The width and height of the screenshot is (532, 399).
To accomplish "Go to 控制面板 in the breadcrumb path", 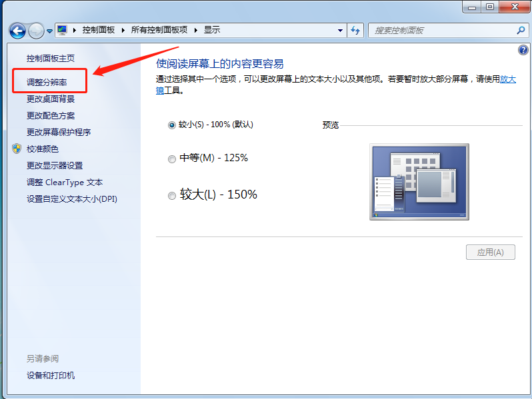I will pos(98,30).
